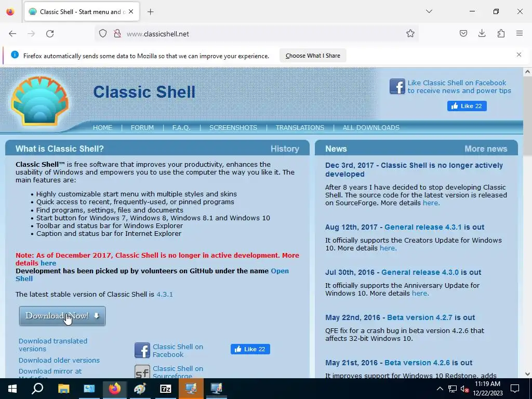Click the SourceForge sf icon
The height and width of the screenshot is (399, 532).
(142, 371)
